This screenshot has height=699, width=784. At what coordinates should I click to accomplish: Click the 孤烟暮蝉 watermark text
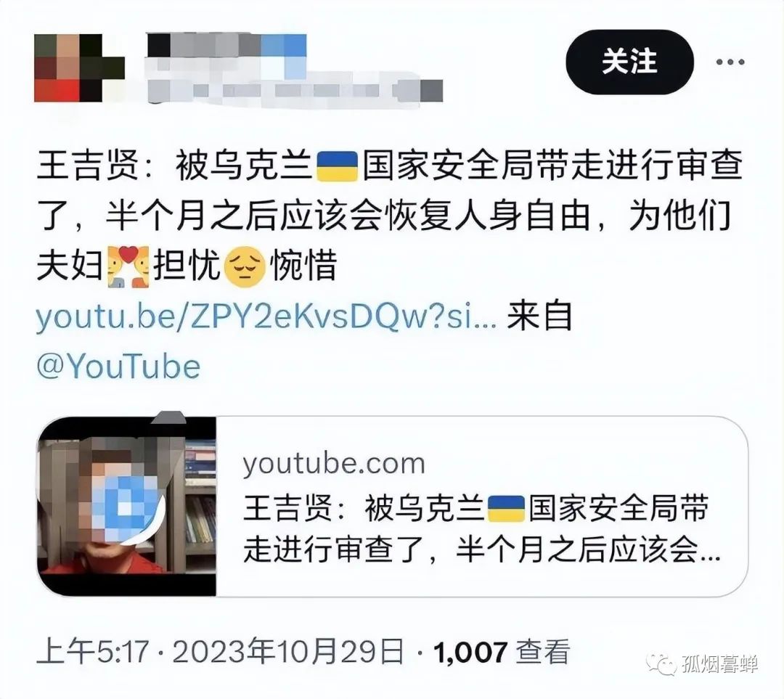tap(719, 664)
